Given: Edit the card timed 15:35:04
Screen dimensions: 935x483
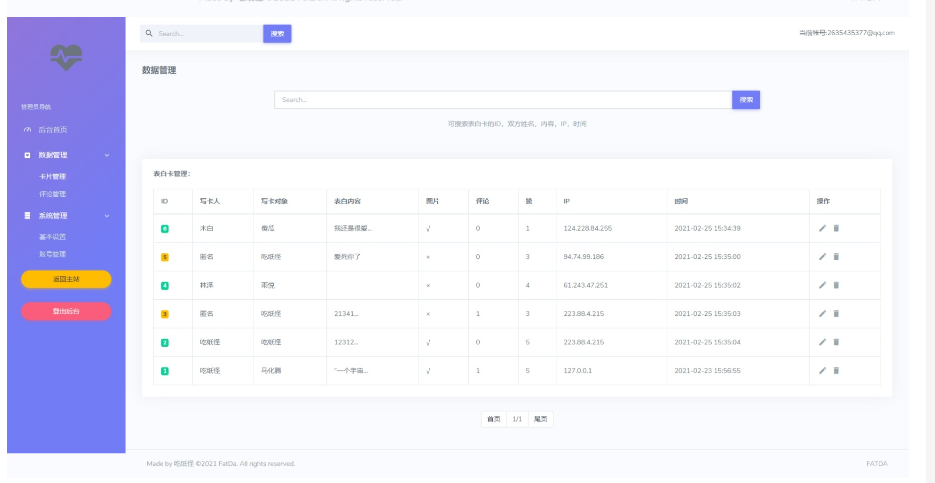Looking at the screenshot, I should pos(822,342).
